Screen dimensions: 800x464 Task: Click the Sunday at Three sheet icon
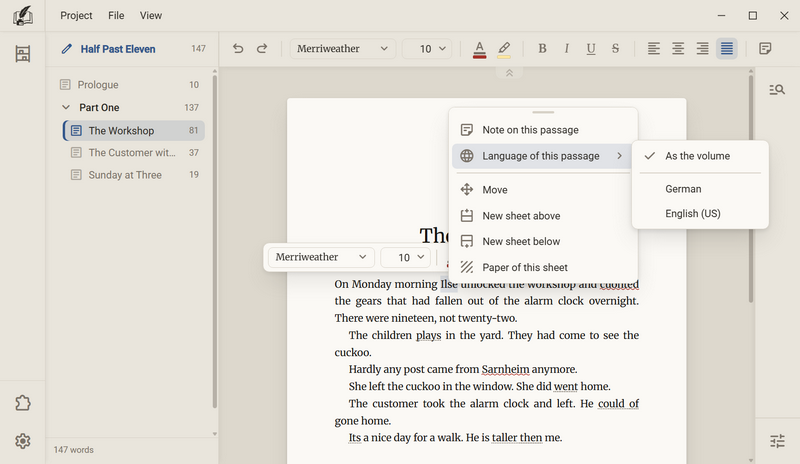tap(76, 175)
